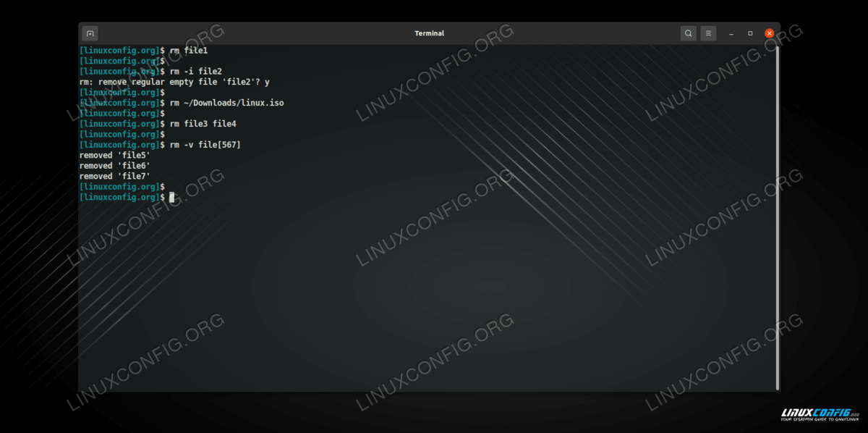Click the 'rm file1' command text
Image resolution: width=868 pixels, height=433 pixels.
tap(188, 51)
